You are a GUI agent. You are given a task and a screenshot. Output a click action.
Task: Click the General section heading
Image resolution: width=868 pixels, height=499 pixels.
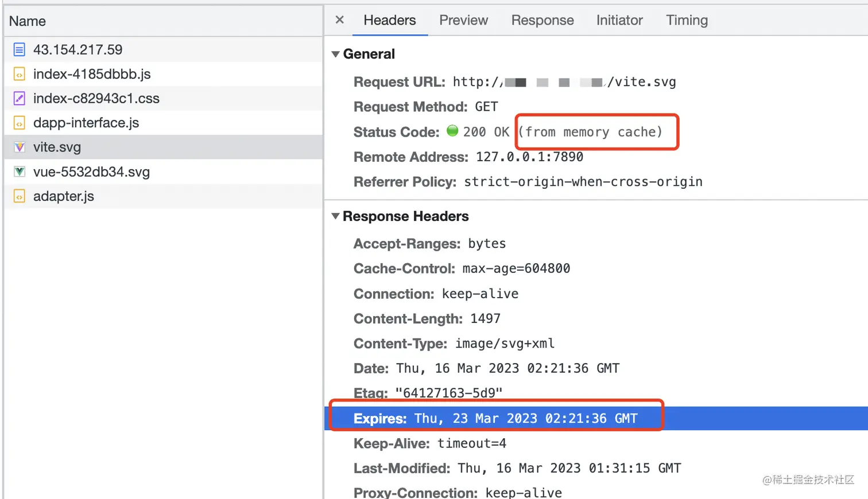coord(369,54)
